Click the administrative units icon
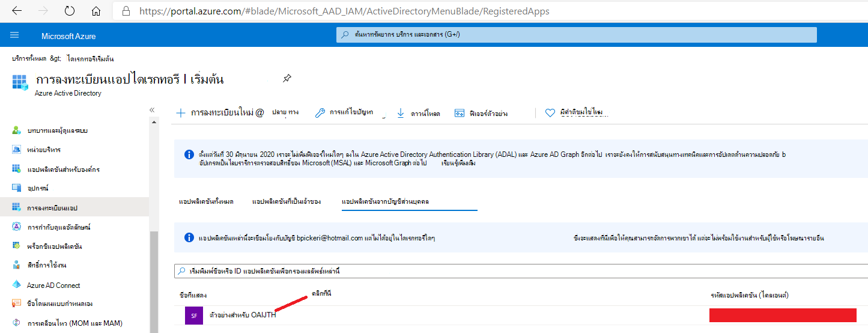 coord(17,149)
